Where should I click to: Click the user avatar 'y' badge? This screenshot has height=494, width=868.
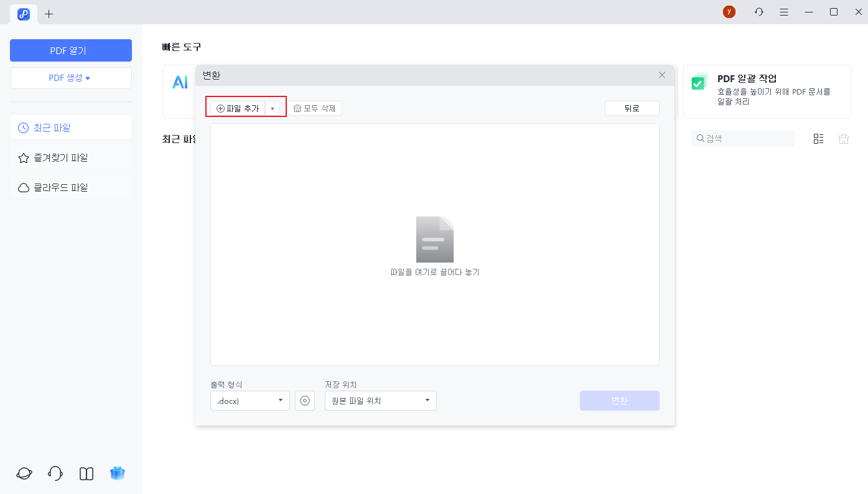(729, 11)
